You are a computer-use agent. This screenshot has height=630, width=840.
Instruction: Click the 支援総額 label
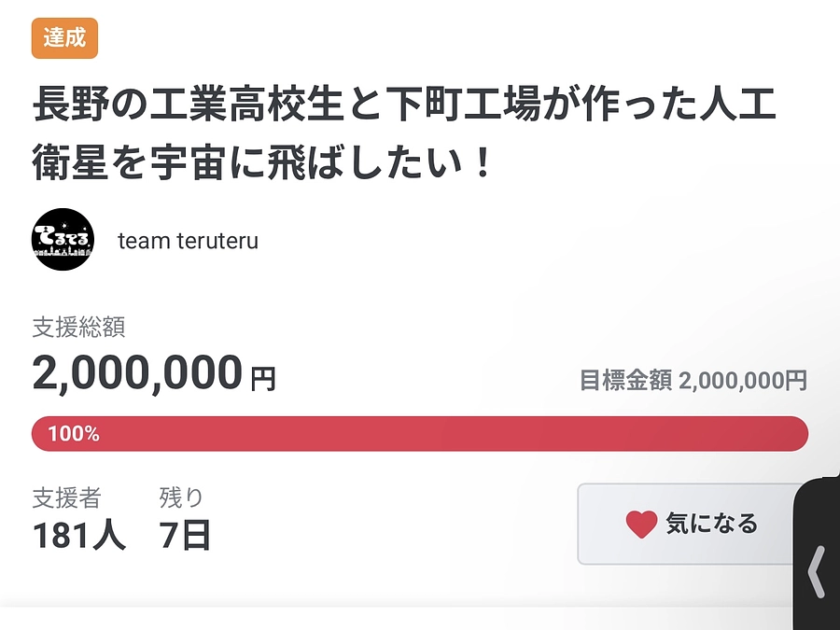(78, 329)
